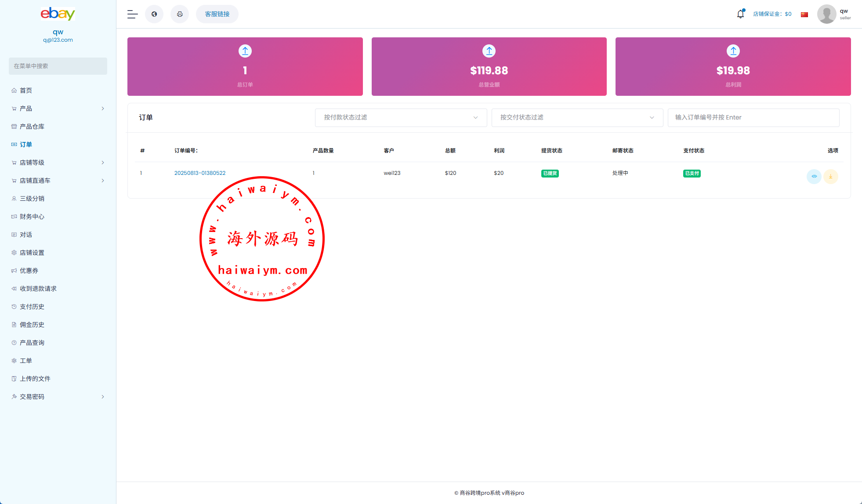Open the payment status filter dropdown
This screenshot has width=862, height=504.
401,117
